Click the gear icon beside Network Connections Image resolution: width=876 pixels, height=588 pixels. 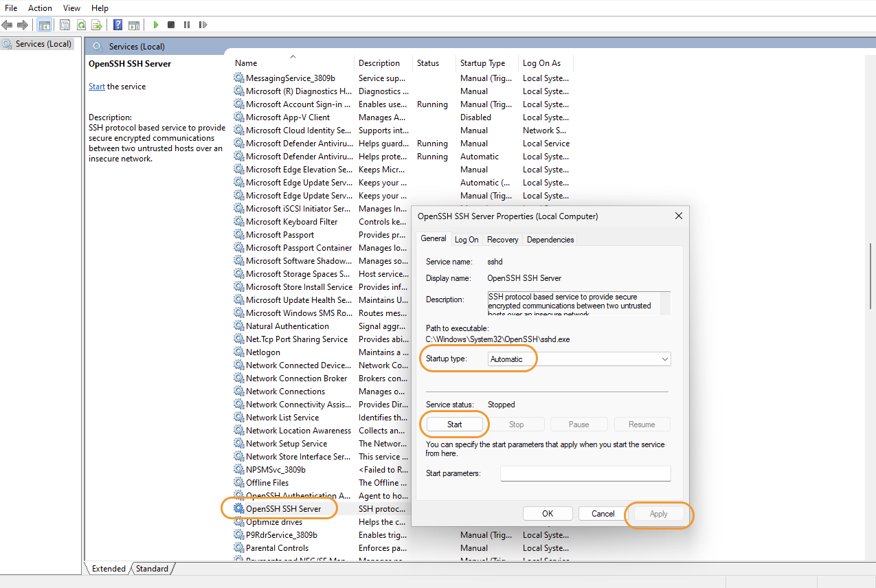click(239, 392)
